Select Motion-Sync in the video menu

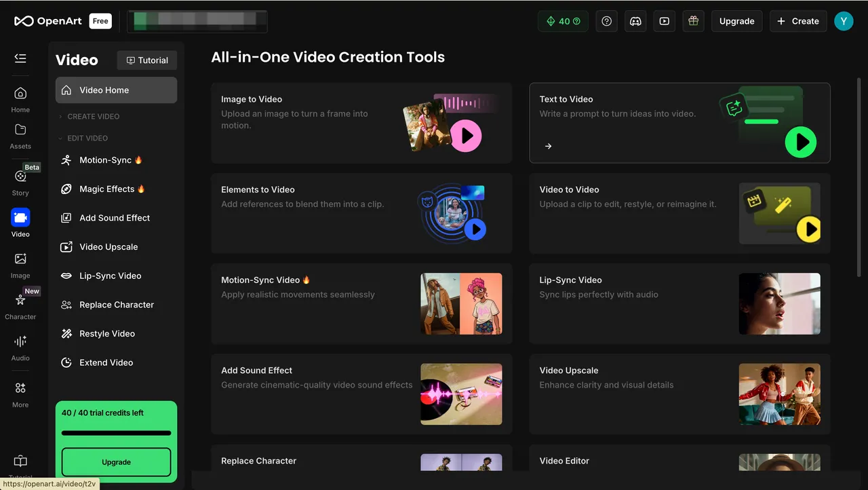[x=105, y=160]
